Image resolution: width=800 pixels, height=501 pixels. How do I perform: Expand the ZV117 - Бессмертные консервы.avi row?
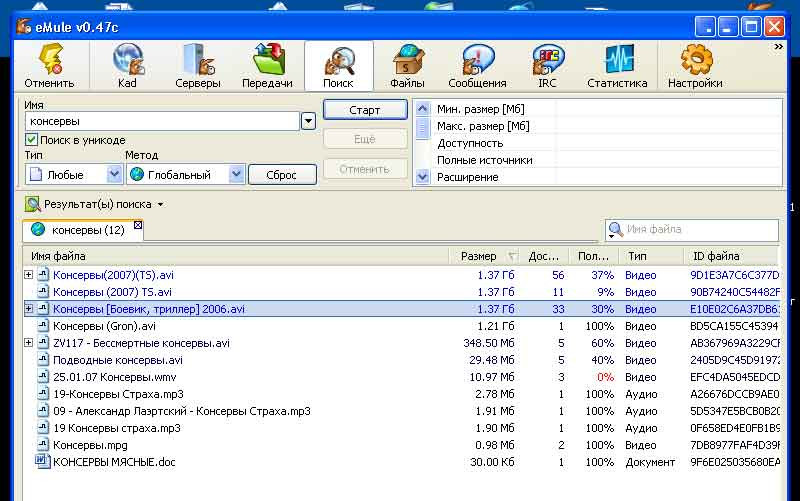(x=28, y=343)
